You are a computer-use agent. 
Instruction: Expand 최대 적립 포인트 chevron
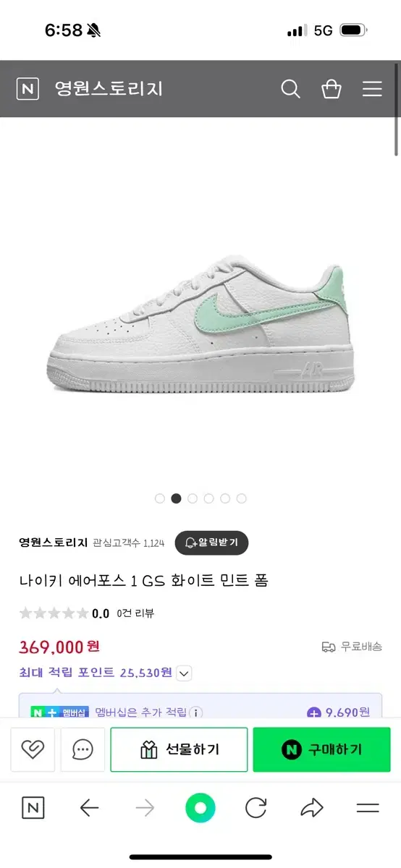click(x=185, y=673)
